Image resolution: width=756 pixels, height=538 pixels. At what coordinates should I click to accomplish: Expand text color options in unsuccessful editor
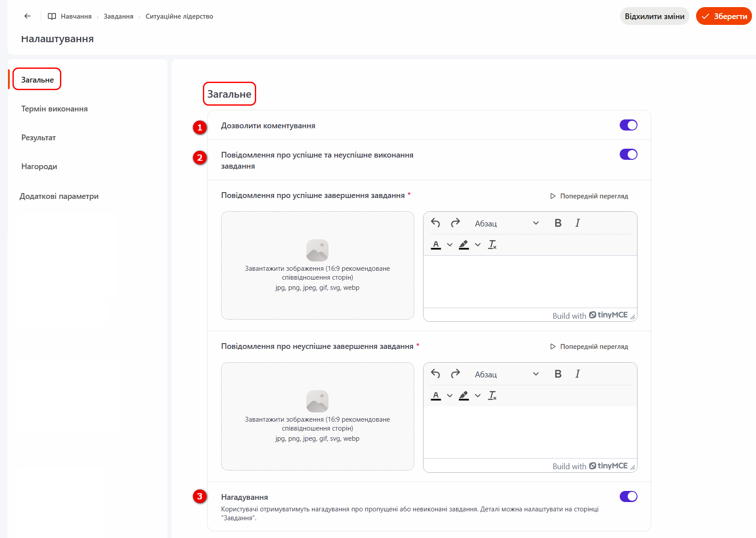pyautogui.click(x=450, y=396)
